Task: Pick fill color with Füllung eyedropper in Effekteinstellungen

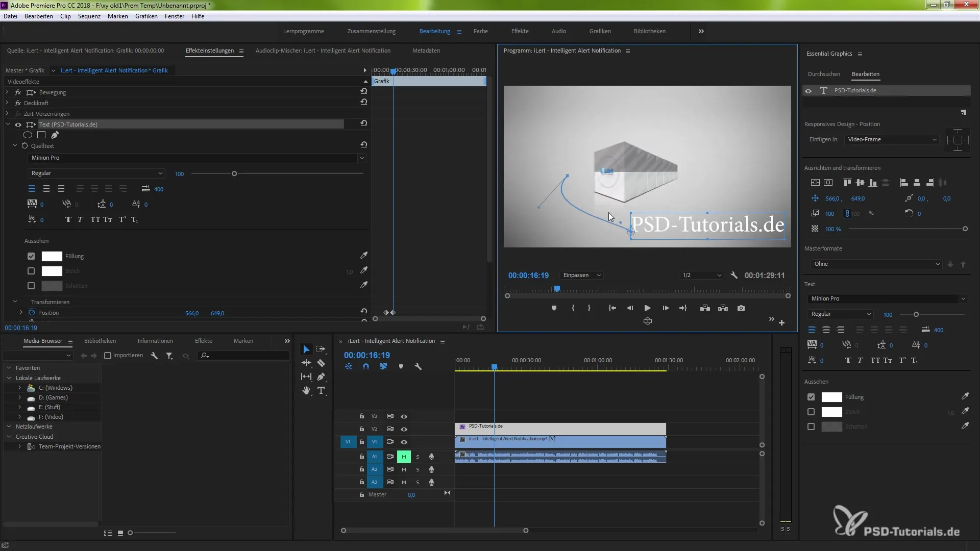Action: pyautogui.click(x=364, y=256)
